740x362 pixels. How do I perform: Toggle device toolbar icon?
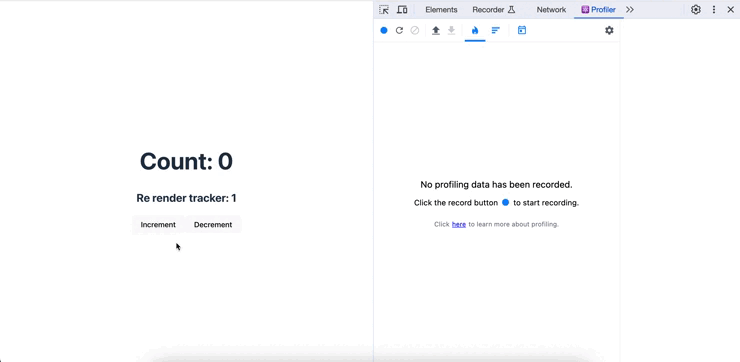pos(402,9)
